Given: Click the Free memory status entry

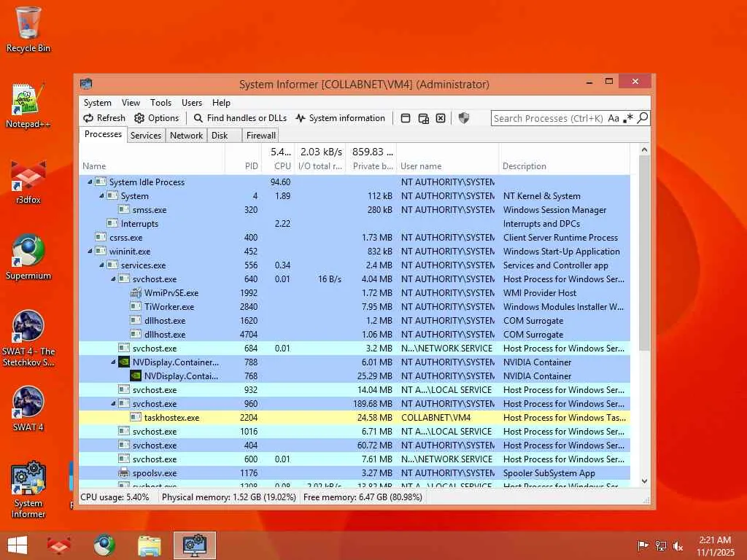Looking at the screenshot, I should pyautogui.click(x=363, y=497).
